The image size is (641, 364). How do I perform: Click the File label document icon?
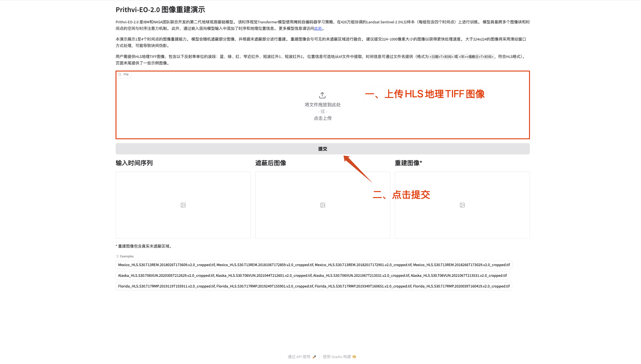click(120, 75)
